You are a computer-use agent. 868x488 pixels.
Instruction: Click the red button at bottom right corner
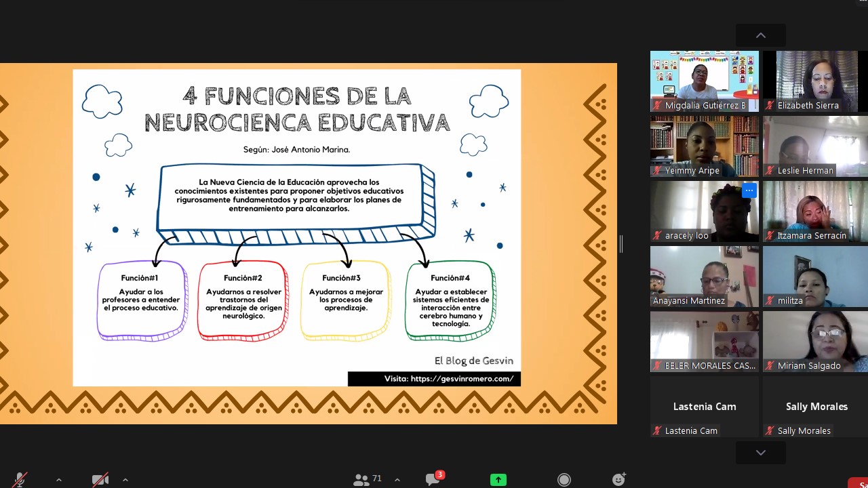[x=859, y=483]
